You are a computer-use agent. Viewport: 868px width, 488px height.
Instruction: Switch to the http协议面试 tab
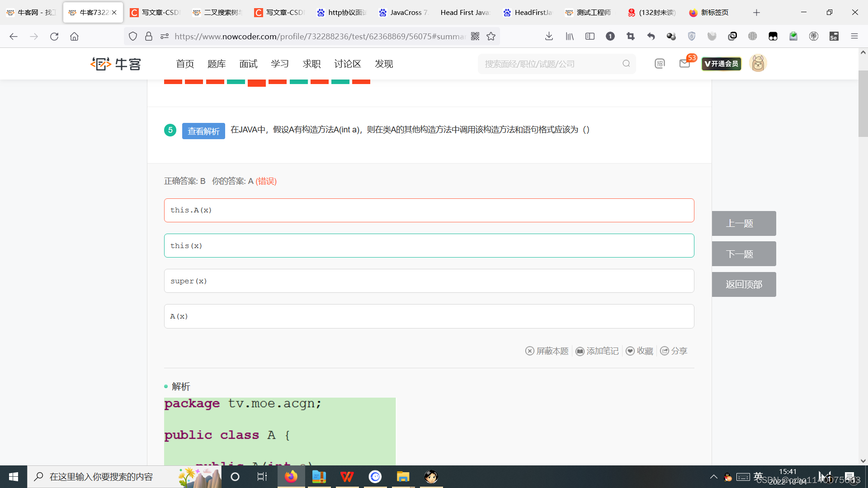[342, 13]
